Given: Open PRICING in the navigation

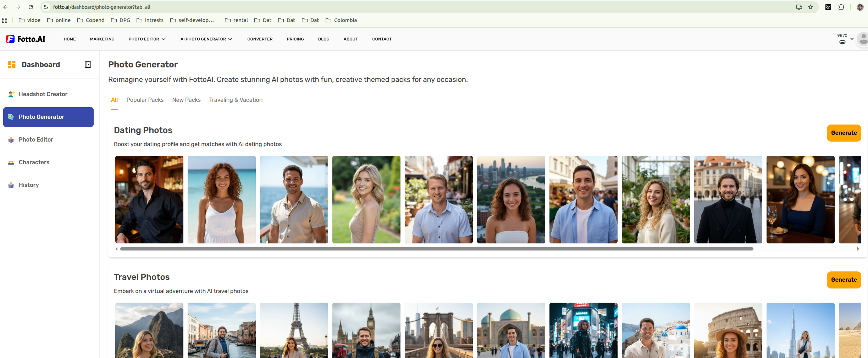Looking at the screenshot, I should tap(295, 39).
